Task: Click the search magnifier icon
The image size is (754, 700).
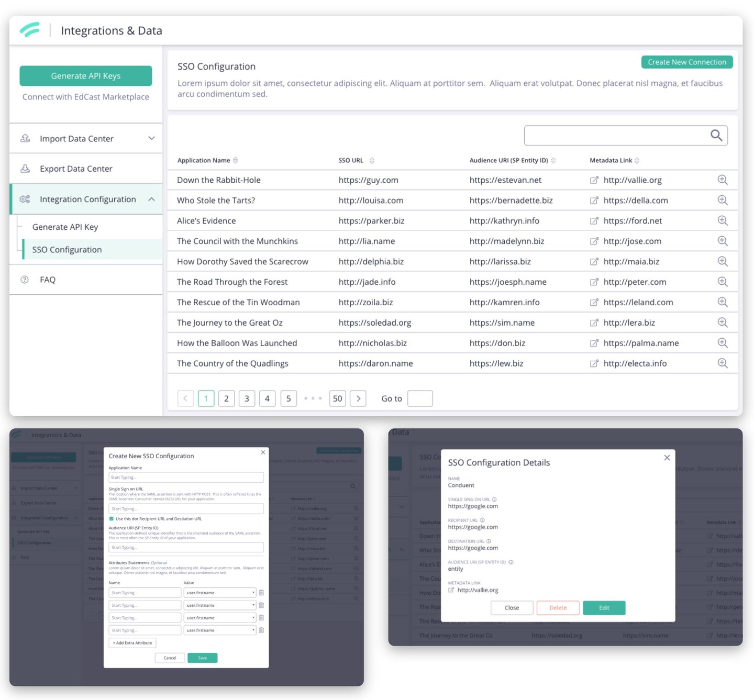Action: coord(716,136)
